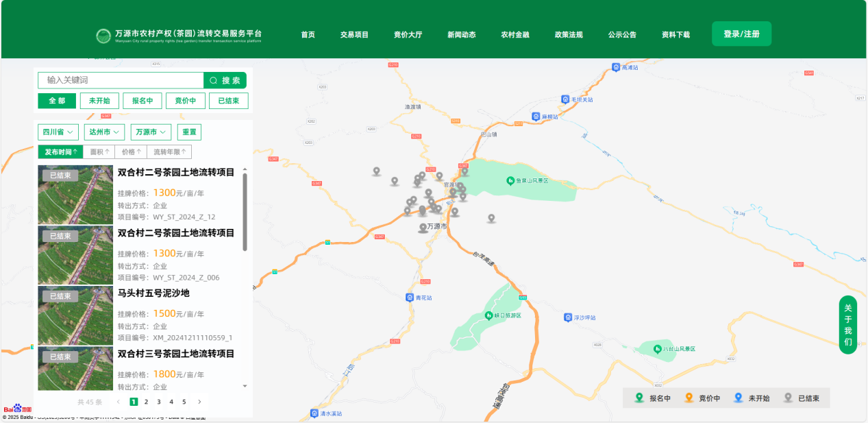Click the 峡口旅游区 scenic spot icon
The image size is (868, 423).
coord(488,315)
